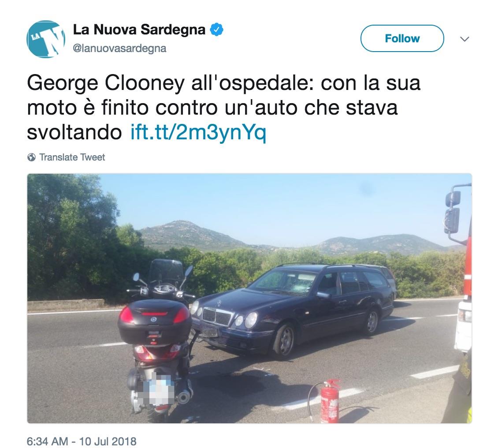Image resolution: width=498 pixels, height=448 pixels.
Task: Open La Nuova Sardegna profile avatar
Action: 46,39
